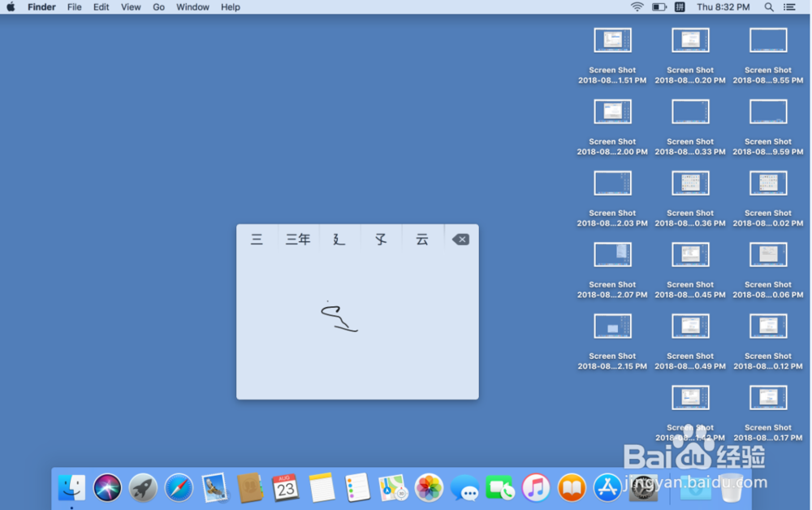Click the Wi-Fi status icon
The width and height of the screenshot is (812, 510).
pos(637,6)
